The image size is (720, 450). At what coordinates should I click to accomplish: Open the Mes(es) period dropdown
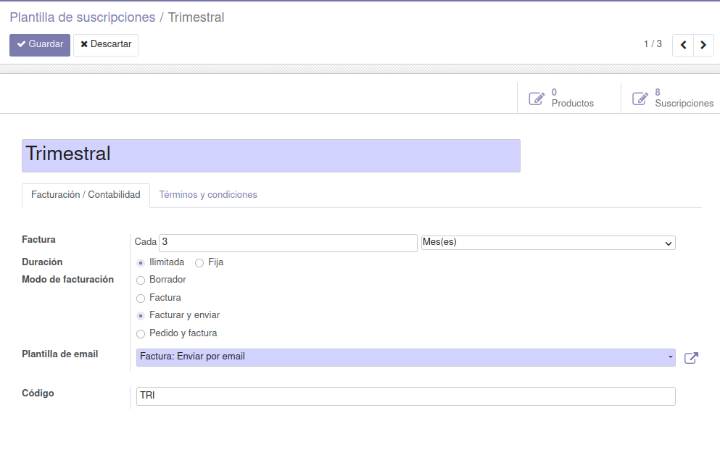click(548, 242)
